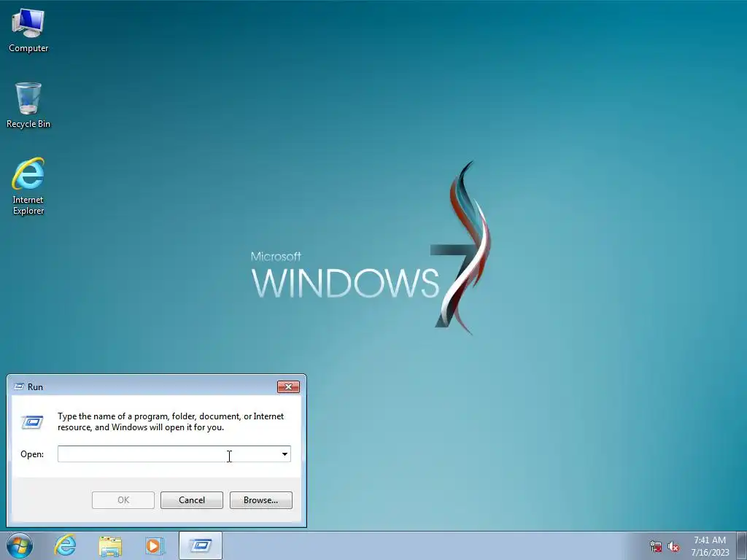Viewport: 747px width, 560px height.
Task: Focus the Open text field in Run
Action: 169,454
